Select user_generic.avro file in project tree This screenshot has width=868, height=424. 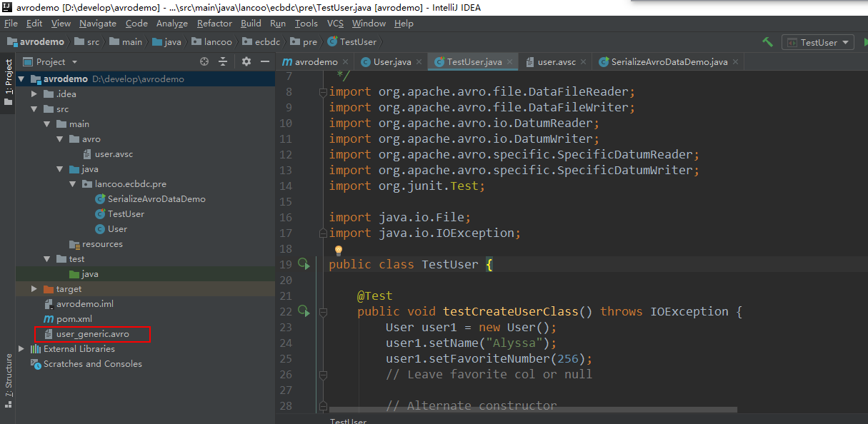93,334
